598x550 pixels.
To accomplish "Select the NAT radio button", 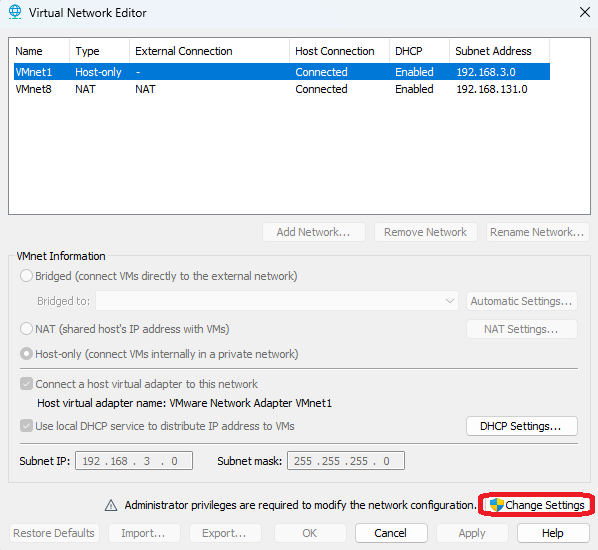I will (x=26, y=328).
